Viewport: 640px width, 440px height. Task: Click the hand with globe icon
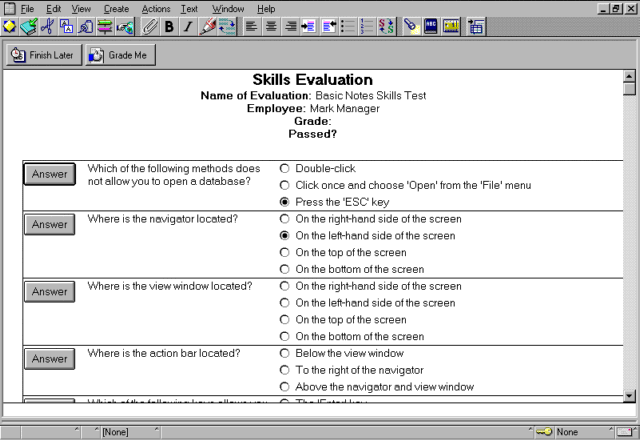coord(124,27)
